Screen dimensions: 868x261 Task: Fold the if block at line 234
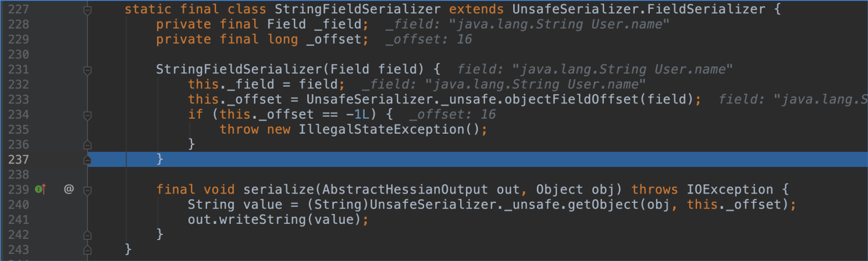[87, 115]
